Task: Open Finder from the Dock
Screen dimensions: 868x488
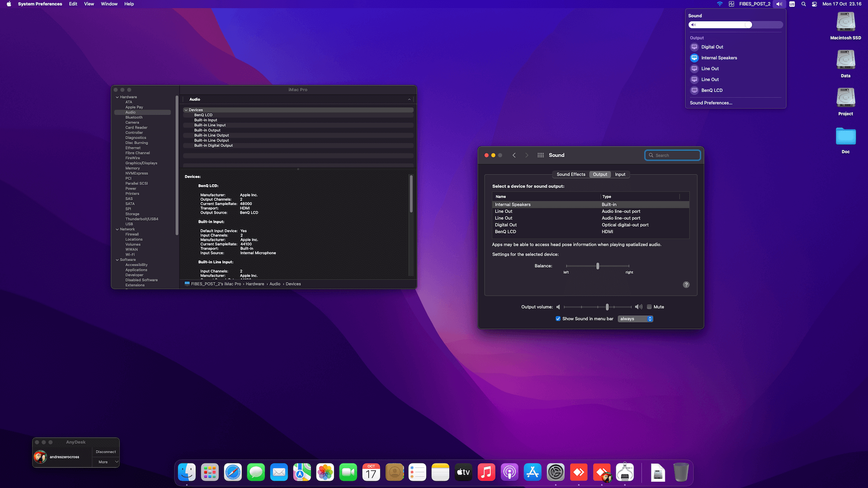Action: tap(187, 473)
